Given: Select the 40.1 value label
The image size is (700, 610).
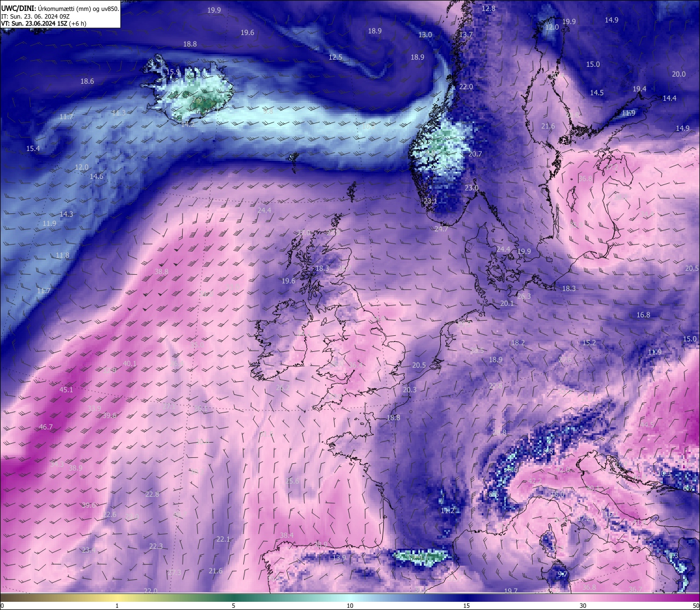Looking at the screenshot, I should 130,364.
